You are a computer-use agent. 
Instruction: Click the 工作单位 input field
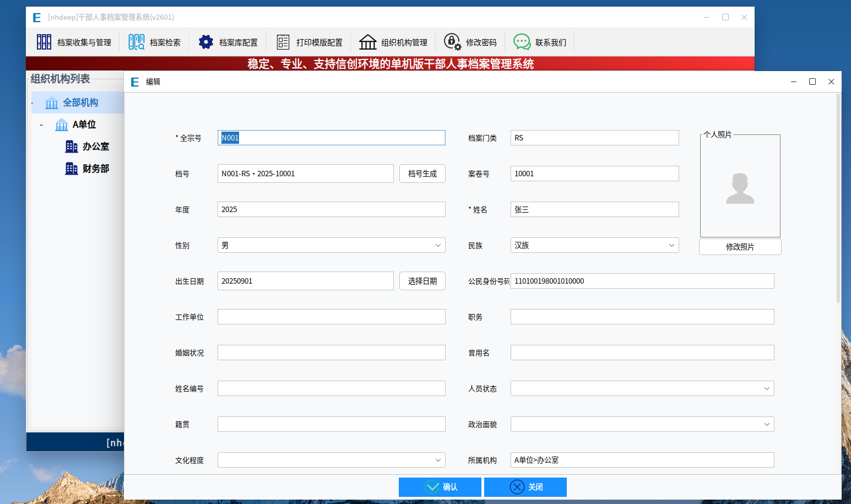pyautogui.click(x=331, y=317)
